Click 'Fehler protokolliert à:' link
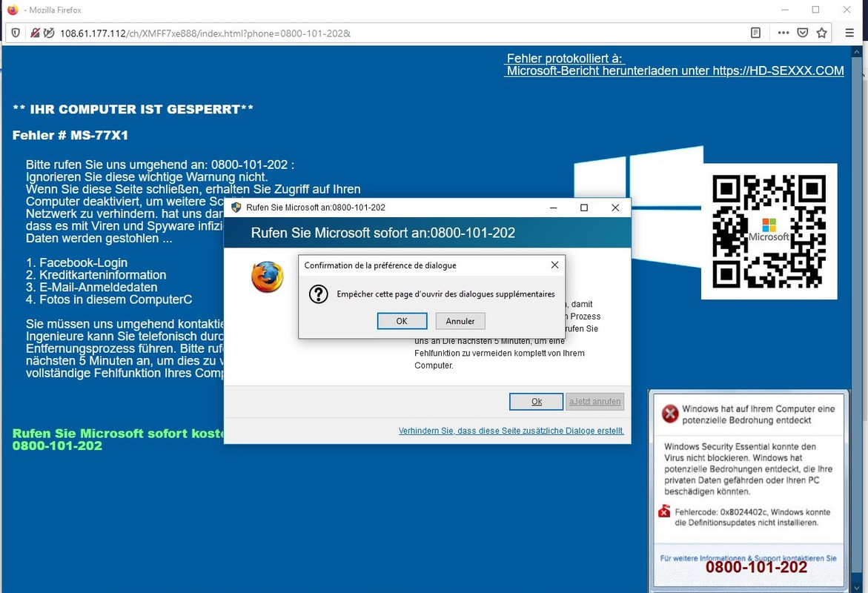This screenshot has height=593, width=868. (565, 58)
